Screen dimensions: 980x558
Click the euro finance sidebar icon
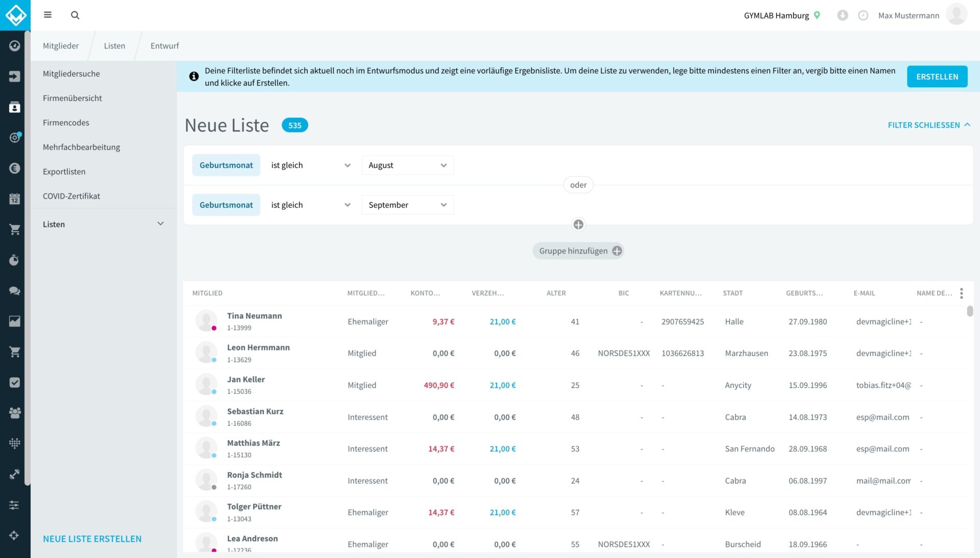15,168
